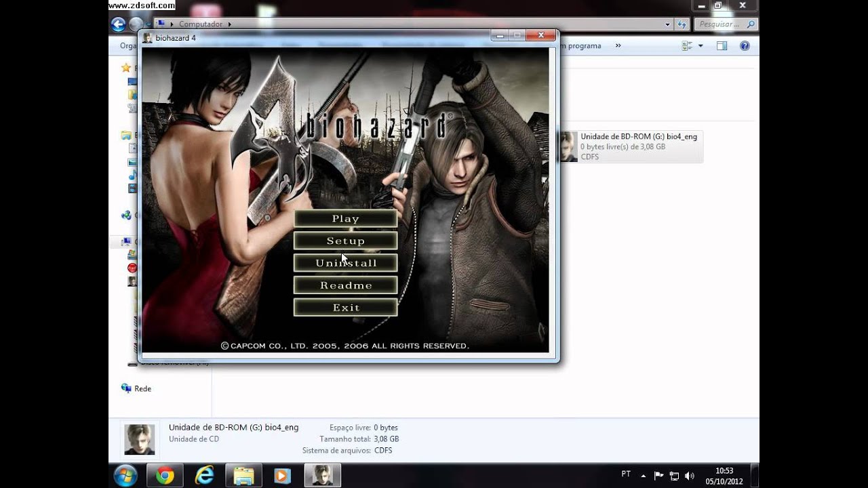Open the network tray icon
Viewport: 868px width, 488px height.
tap(674, 476)
